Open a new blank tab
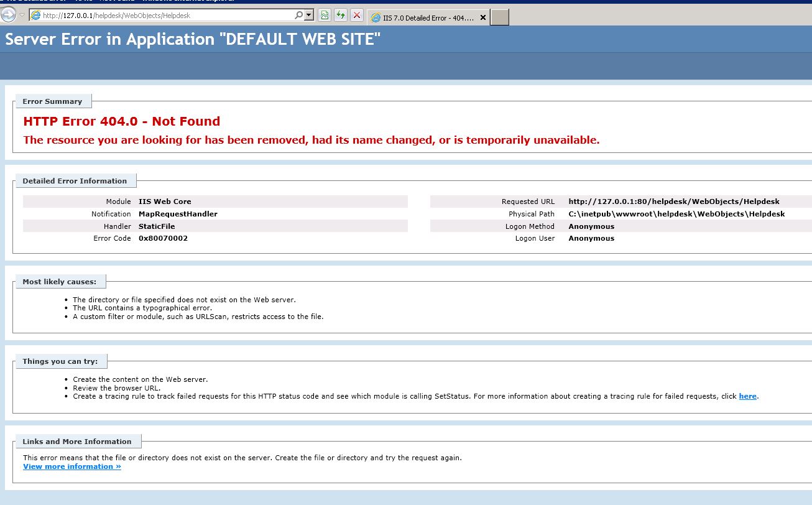Image resolution: width=812 pixels, height=505 pixels. click(500, 18)
